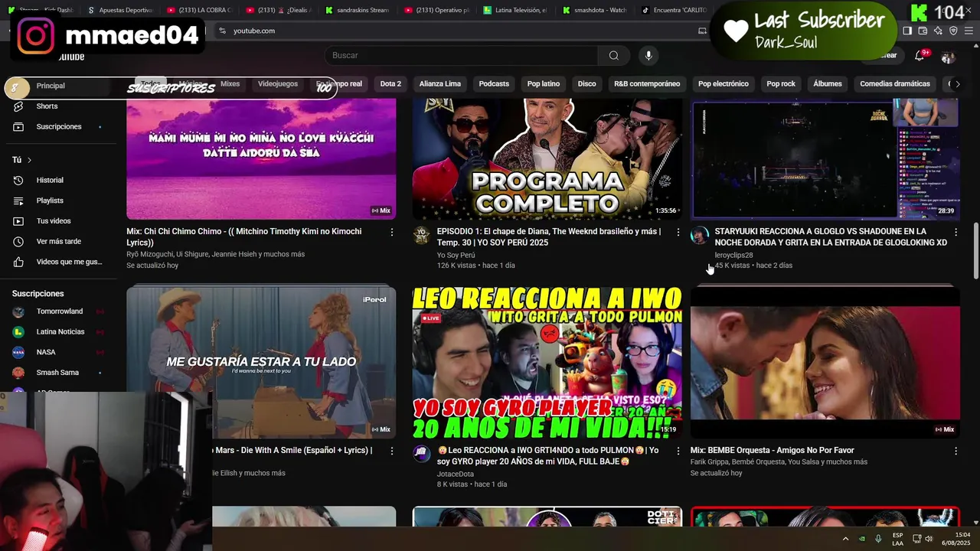This screenshot has height=551, width=980.
Task: Show hidden tray icons chevron
Action: [845, 539]
